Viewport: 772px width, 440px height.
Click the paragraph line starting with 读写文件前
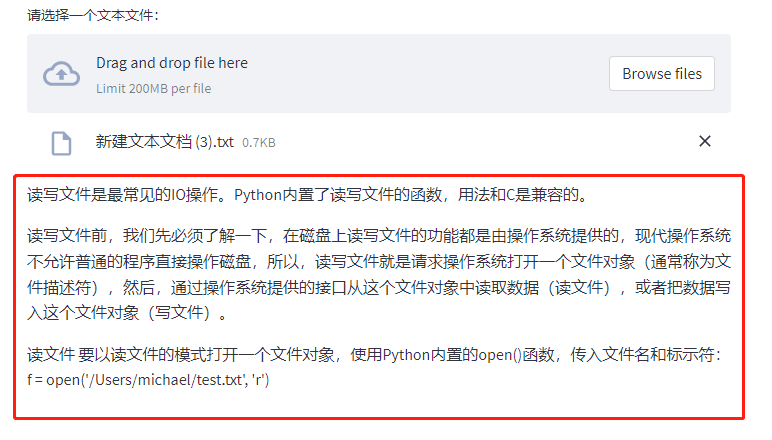click(x=379, y=236)
